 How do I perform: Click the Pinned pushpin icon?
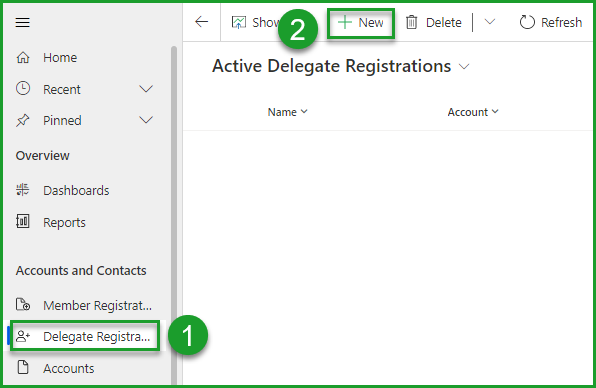(x=23, y=120)
